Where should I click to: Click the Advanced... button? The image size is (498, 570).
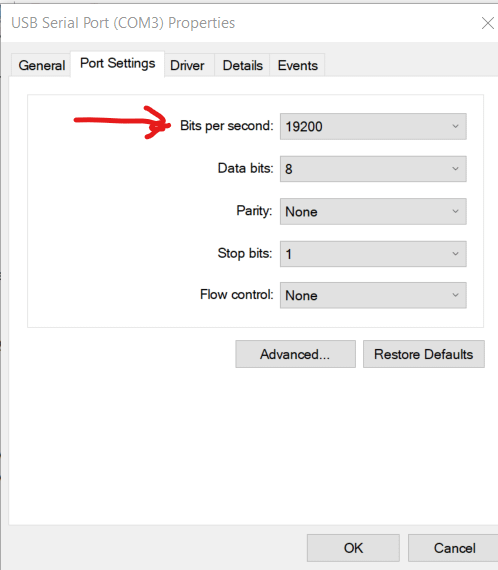pyautogui.click(x=295, y=354)
